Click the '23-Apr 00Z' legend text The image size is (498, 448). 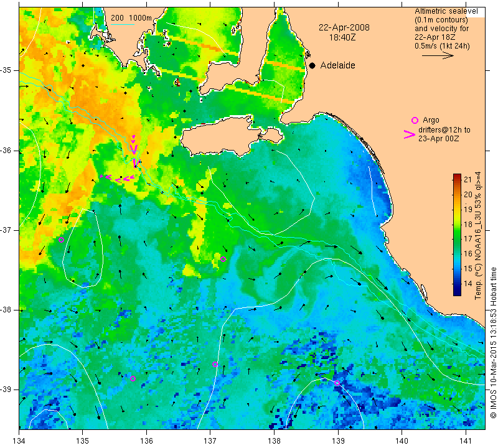click(438, 138)
